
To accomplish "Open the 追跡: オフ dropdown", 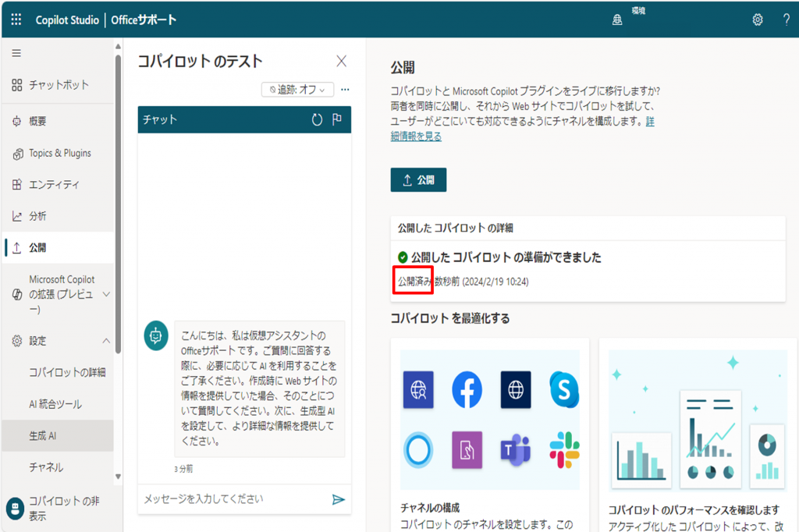I will click(x=297, y=90).
